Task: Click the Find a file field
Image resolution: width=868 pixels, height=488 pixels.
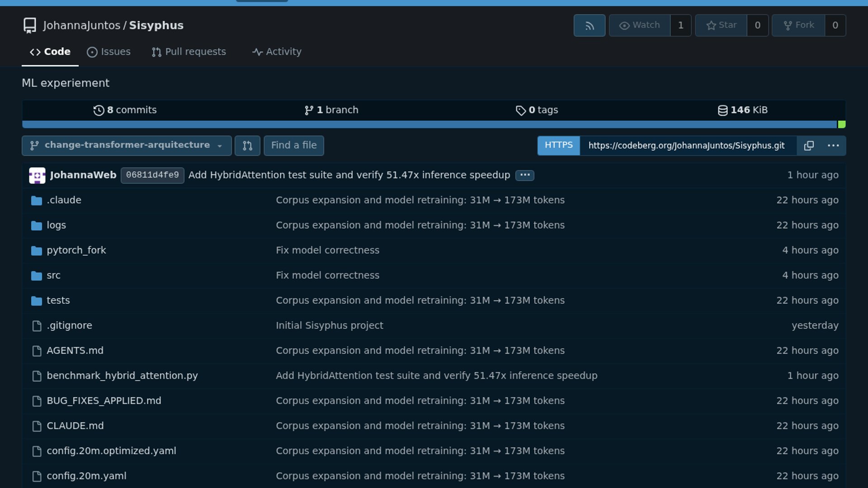Action: [294, 145]
